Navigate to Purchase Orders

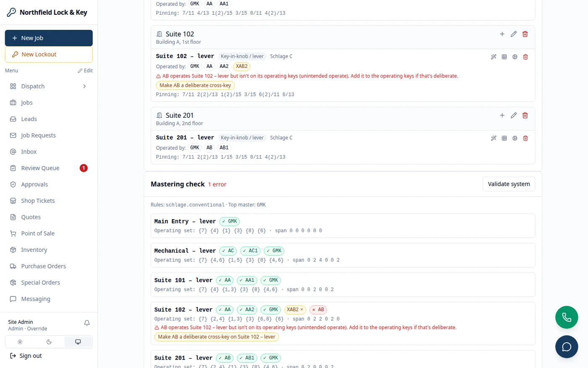click(49, 266)
